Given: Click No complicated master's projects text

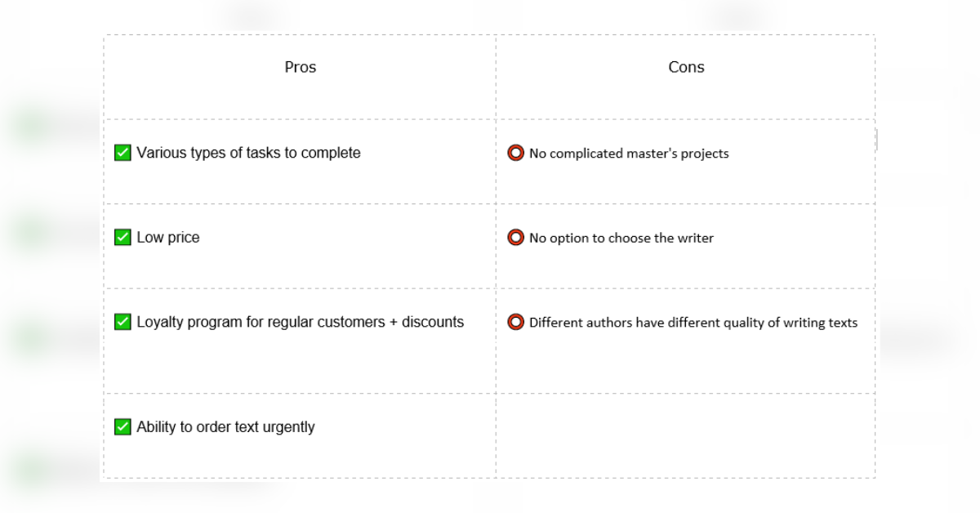Looking at the screenshot, I should (x=629, y=154).
